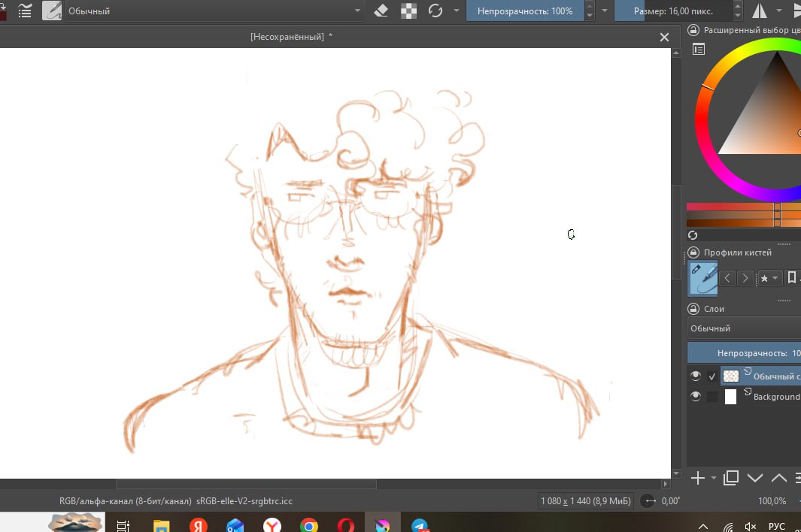This screenshot has height=532, width=801.
Task: Open the star tag filter dropdown
Action: (769, 278)
